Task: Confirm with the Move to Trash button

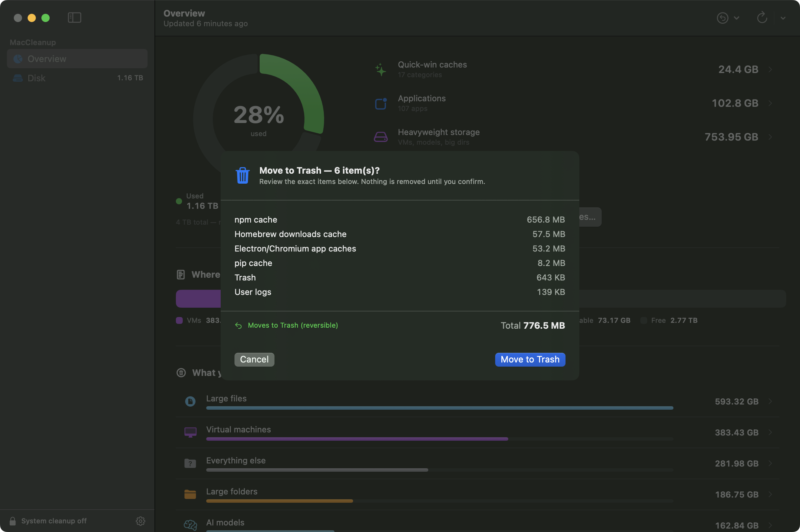Action: coord(530,359)
